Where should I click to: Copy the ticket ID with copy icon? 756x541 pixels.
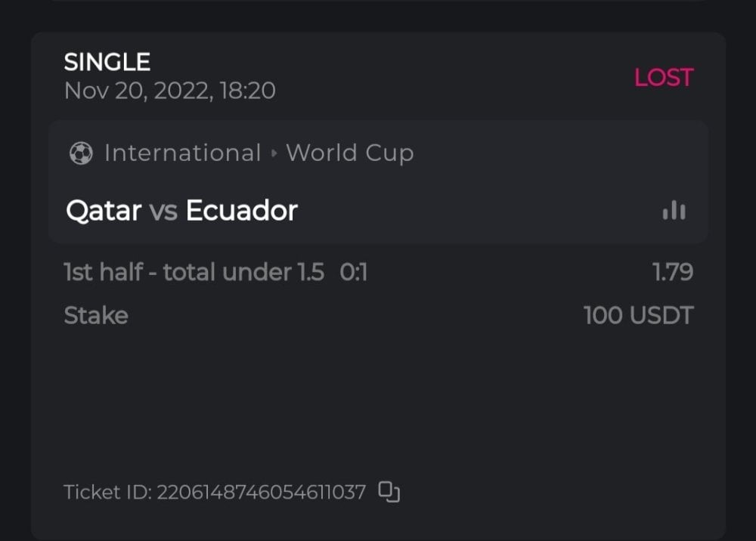point(389,492)
